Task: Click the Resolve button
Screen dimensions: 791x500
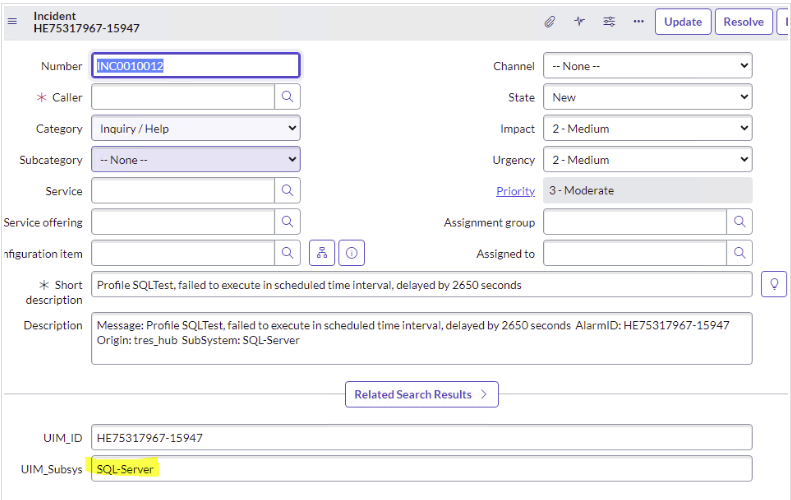Action: coord(743,21)
